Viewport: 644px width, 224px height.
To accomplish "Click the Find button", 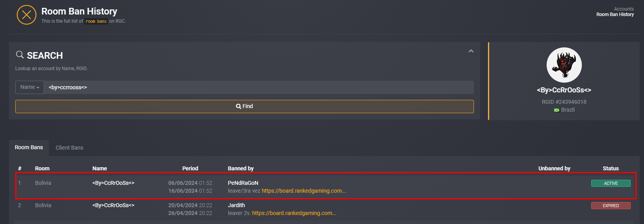I will 244,107.
